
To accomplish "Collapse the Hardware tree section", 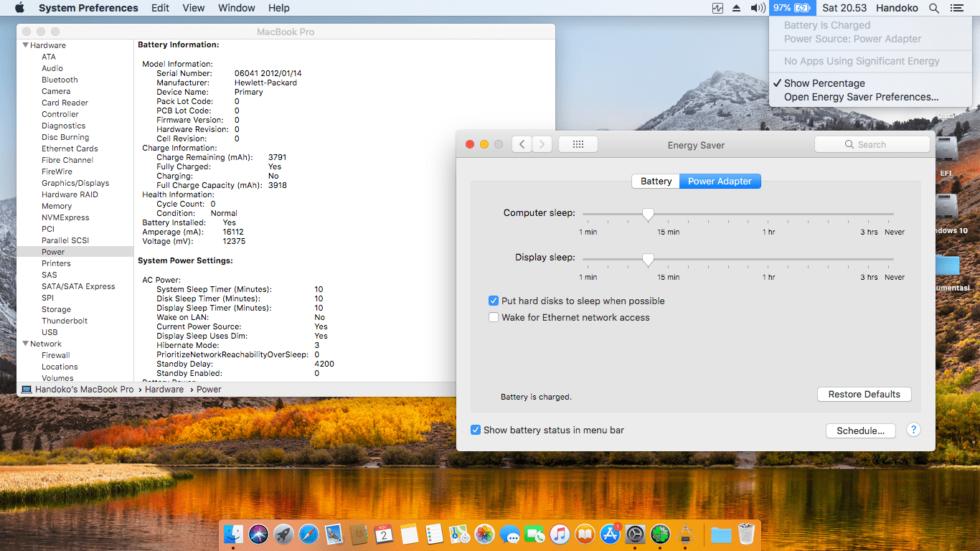I will (25, 45).
